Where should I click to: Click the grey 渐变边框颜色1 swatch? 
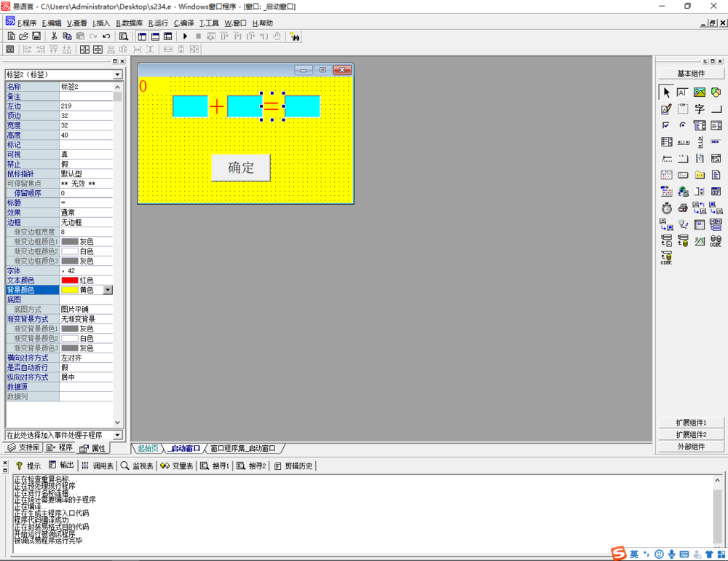coord(70,242)
